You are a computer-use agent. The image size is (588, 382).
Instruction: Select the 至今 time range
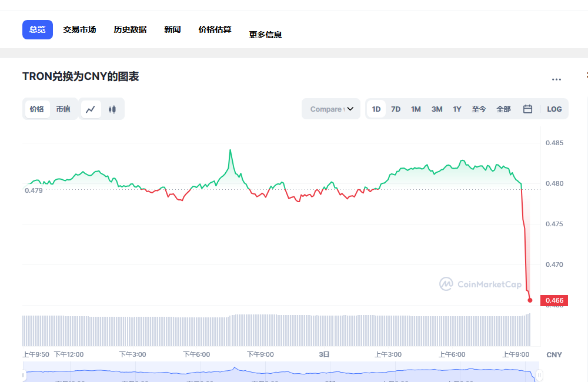click(x=479, y=109)
